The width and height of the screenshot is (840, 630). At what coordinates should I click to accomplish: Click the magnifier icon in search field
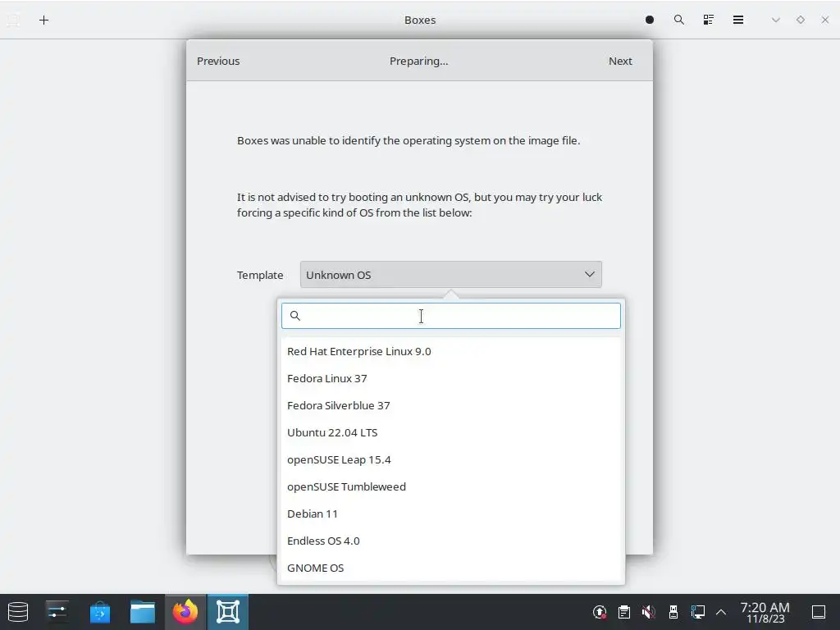pyautogui.click(x=294, y=316)
